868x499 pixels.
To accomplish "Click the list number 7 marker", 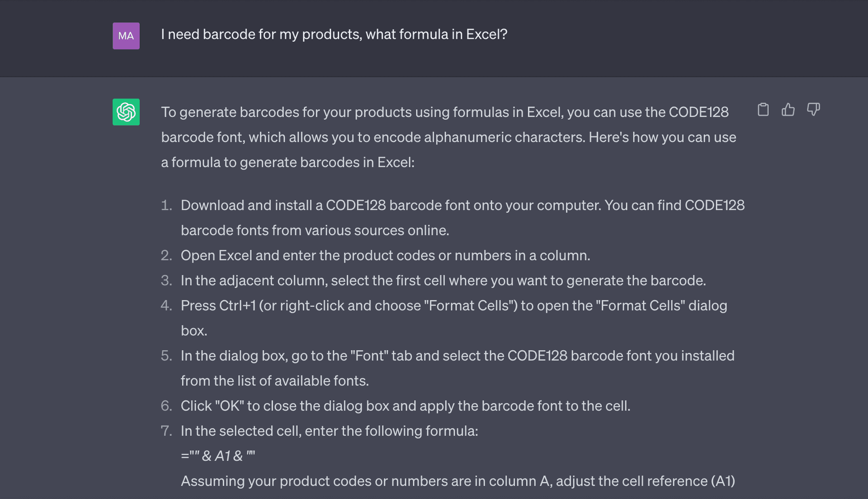I will (x=166, y=431).
